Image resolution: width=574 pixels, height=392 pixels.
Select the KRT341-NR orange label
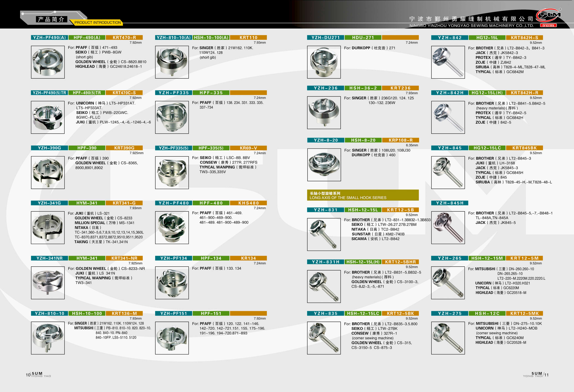124,258
